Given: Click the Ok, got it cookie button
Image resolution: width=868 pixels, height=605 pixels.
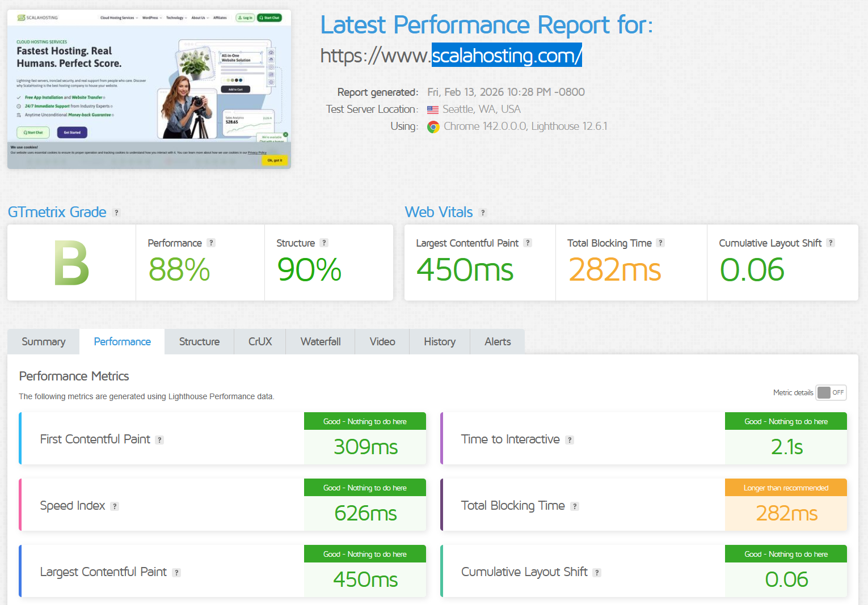Looking at the screenshot, I should coord(274,159).
